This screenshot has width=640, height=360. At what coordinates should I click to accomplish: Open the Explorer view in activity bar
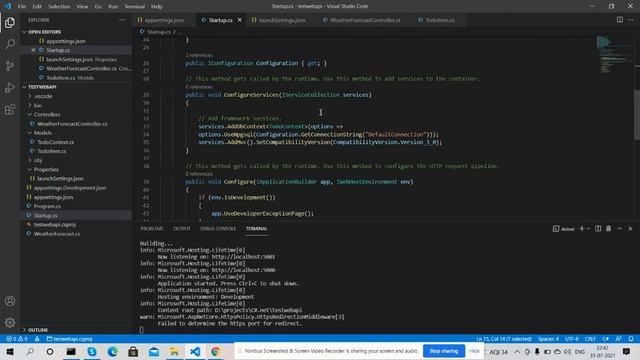(x=10, y=22)
